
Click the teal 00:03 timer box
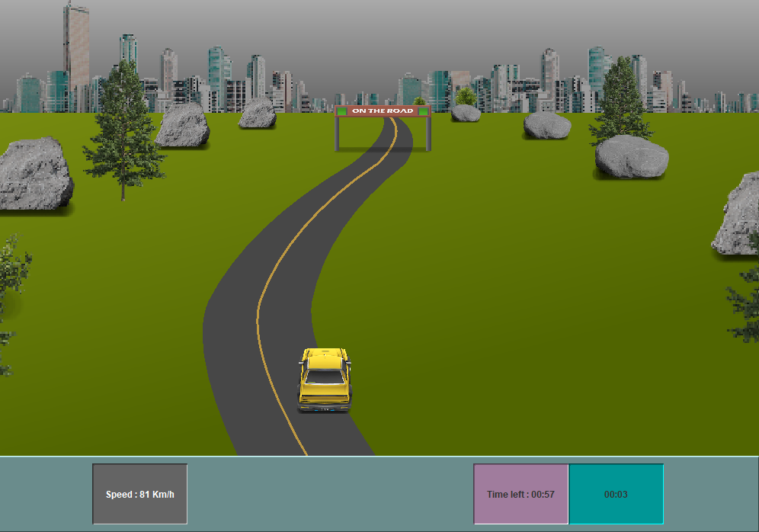(616, 493)
